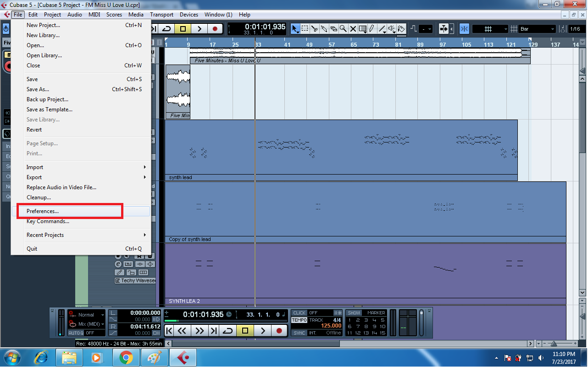Viewport: 588px width, 367px height.
Task: Toggle Snap on/off button
Action: pyautogui.click(x=464, y=29)
